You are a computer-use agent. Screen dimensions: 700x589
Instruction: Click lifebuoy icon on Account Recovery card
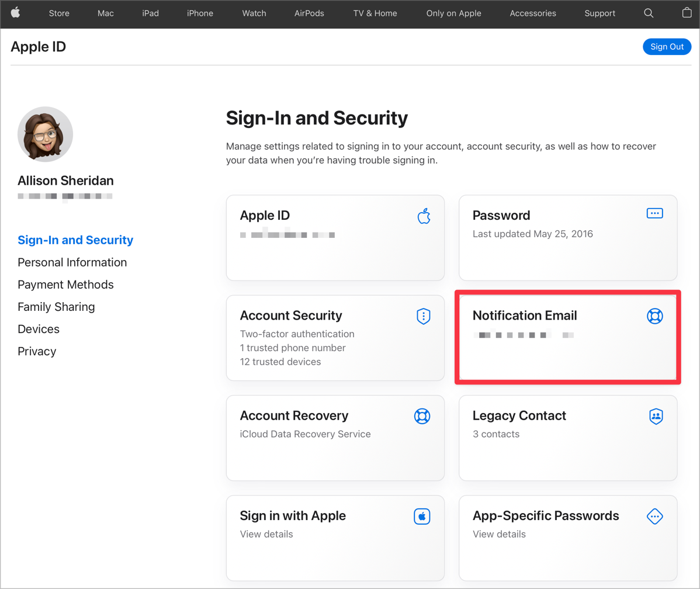coord(422,416)
